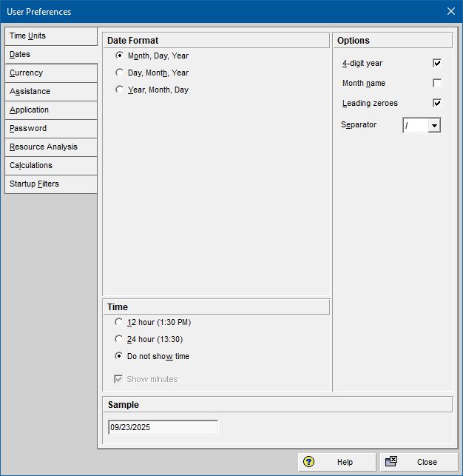Open the Resource Analysis tab
The image size is (463, 476).
50,147
